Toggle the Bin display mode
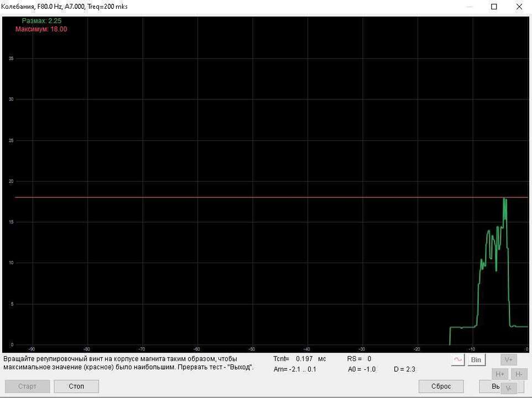532x398 pixels. 476,359
